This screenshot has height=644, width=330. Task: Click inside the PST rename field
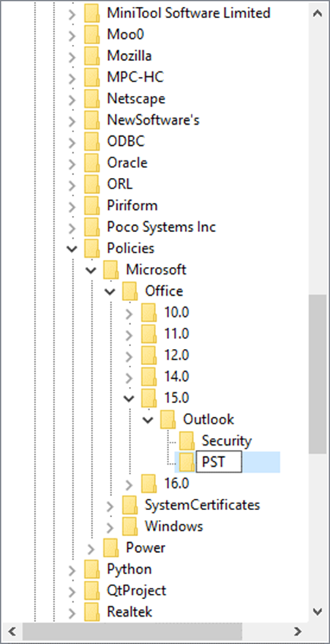pyautogui.click(x=219, y=462)
